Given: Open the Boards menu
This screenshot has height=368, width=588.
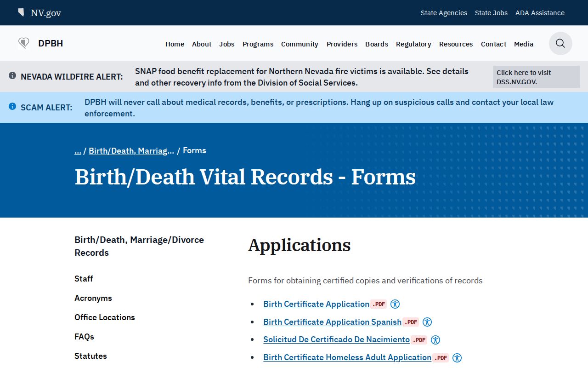Looking at the screenshot, I should click(377, 44).
